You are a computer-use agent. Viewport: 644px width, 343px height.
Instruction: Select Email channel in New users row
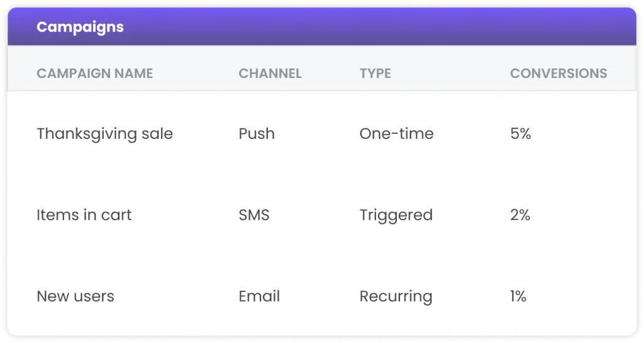(259, 297)
